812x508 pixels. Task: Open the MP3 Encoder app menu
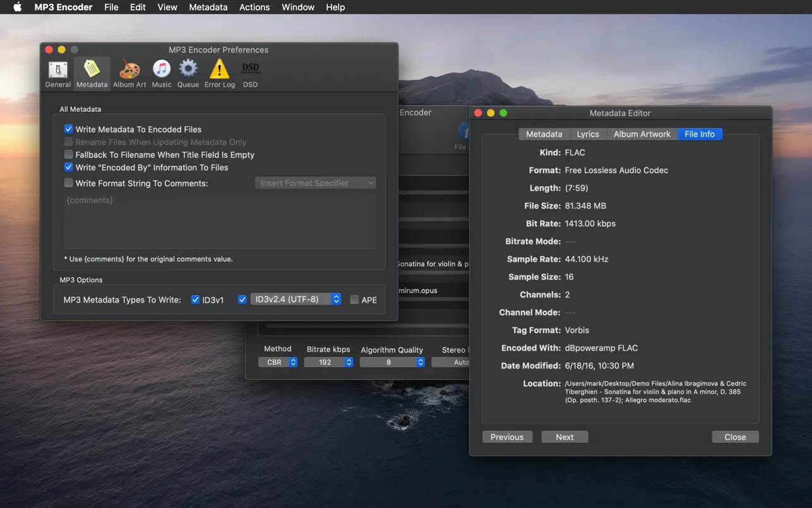(x=63, y=7)
